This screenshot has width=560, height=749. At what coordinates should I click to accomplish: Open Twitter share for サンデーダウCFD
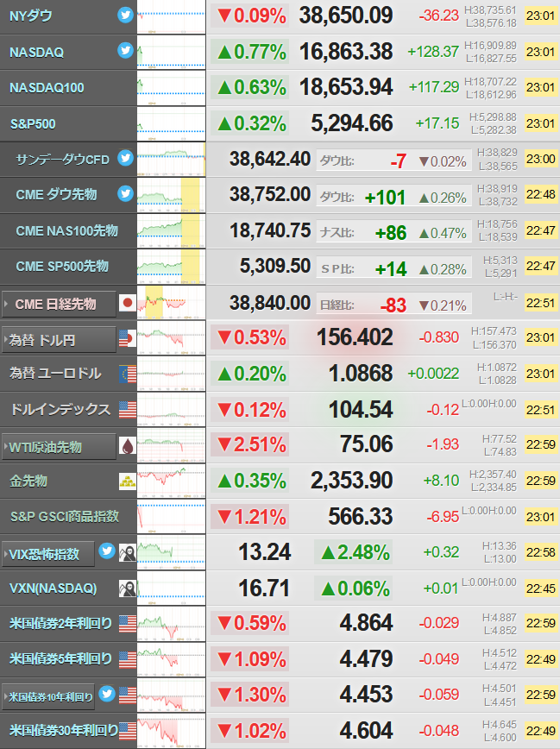pyautogui.click(x=125, y=158)
